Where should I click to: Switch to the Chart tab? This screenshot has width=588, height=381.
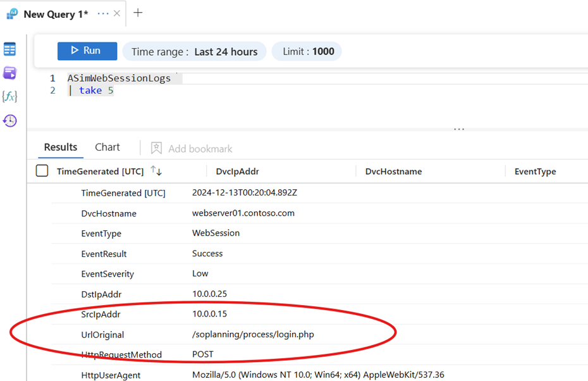coord(107,147)
